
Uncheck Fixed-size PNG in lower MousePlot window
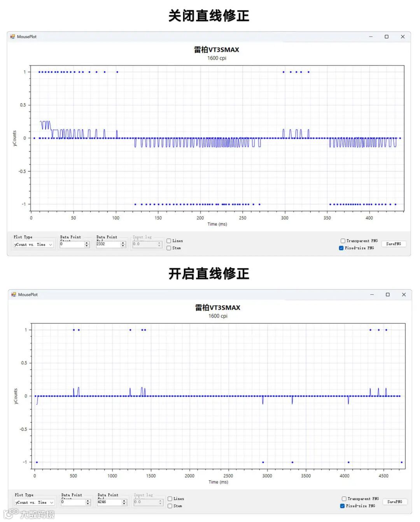[x=342, y=506]
